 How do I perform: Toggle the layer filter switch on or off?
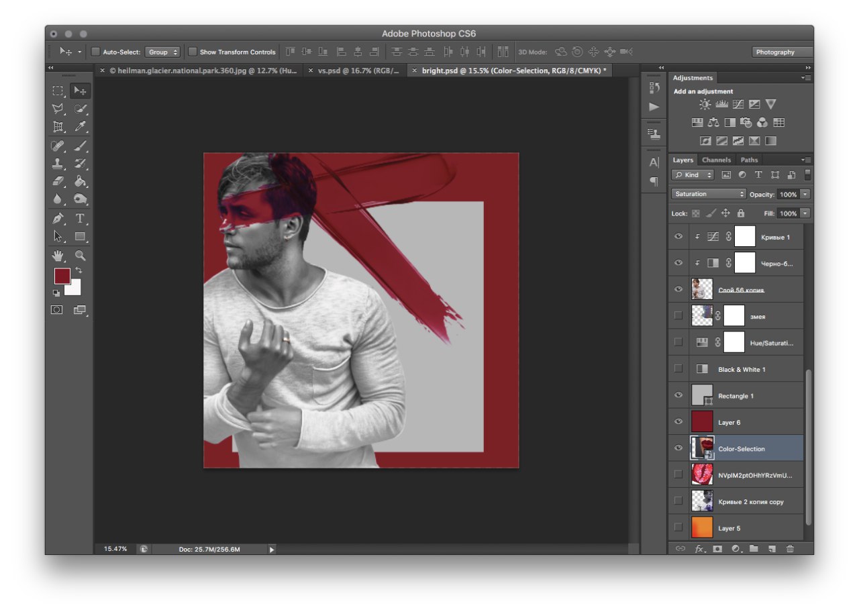[x=807, y=174]
